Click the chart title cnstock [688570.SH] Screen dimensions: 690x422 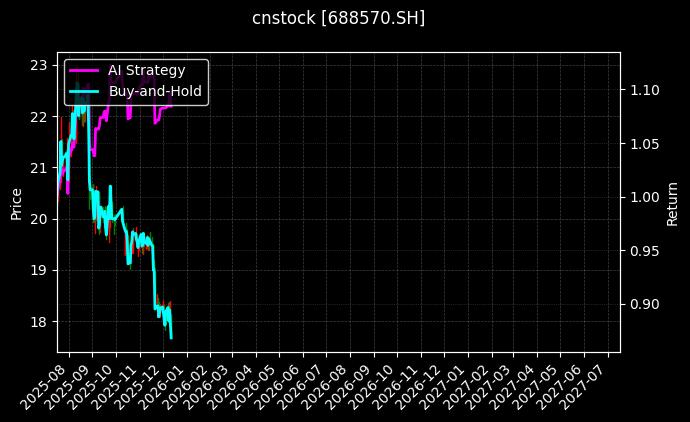[338, 18]
